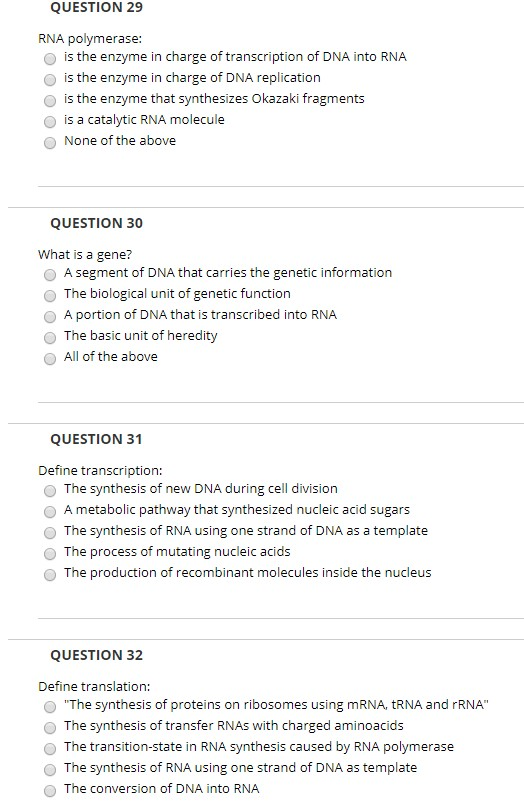The image size is (524, 802).
Task: Pick 'A portion of DNA transcribed into RNA'
Action: (x=50, y=317)
